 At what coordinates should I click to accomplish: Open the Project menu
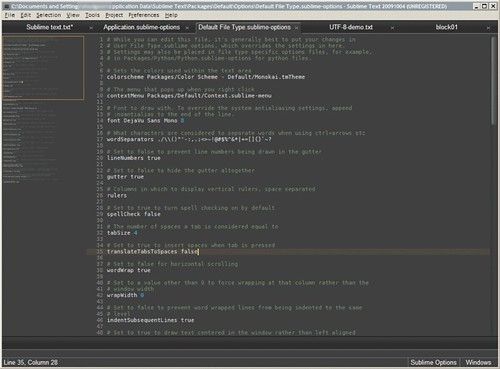[x=114, y=15]
